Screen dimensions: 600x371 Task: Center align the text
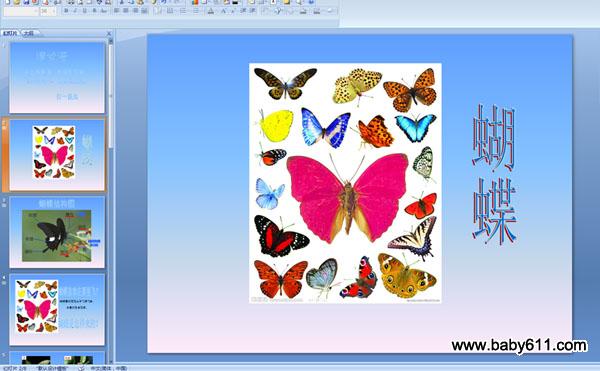pyautogui.click(x=126, y=11)
